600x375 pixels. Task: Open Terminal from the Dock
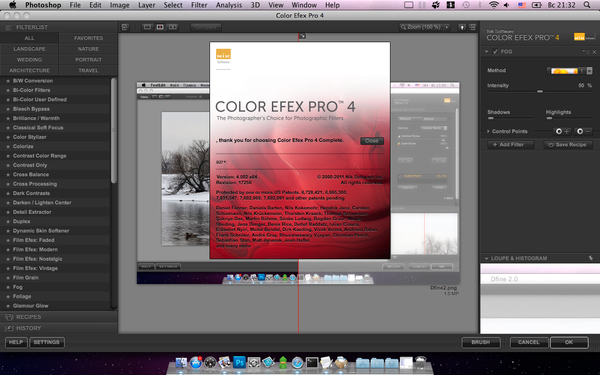(x=311, y=362)
